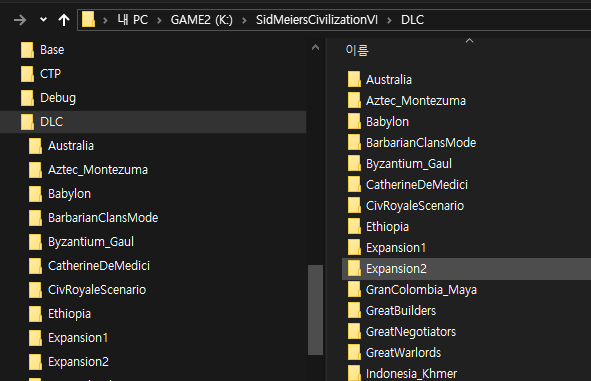Viewport: 591px width, 381px height.
Task: Expand chevron after GAME2 (K:) in breadcrumb
Action: [x=244, y=20]
